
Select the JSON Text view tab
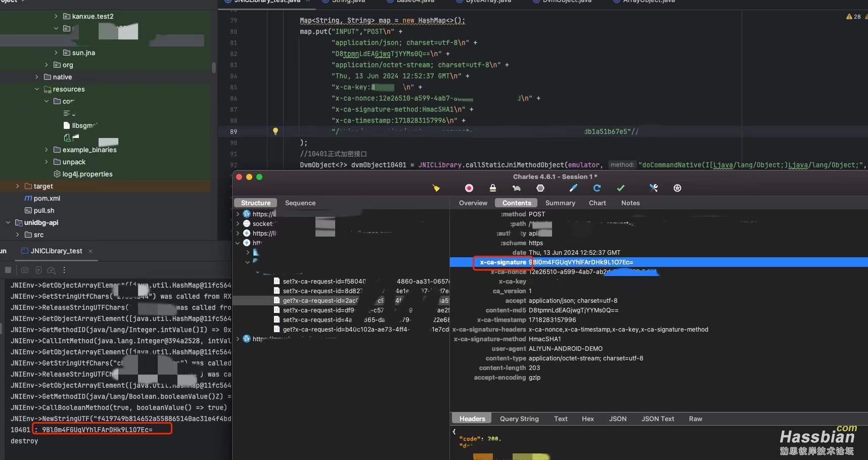coord(658,419)
